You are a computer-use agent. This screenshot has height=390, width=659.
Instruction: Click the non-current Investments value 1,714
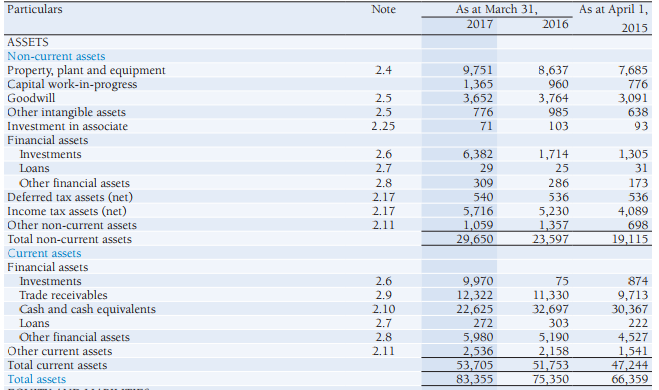(x=554, y=154)
